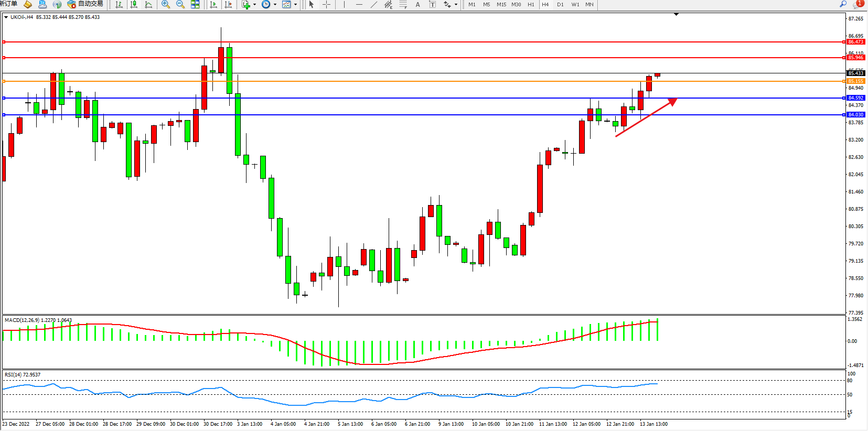Select the trendline drawing tool
The image size is (868, 431).
tap(373, 5)
